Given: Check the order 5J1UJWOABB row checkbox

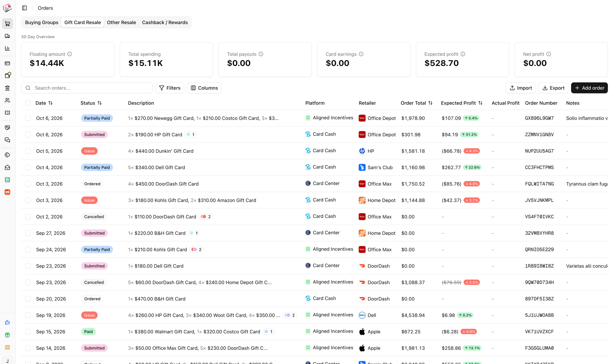Looking at the screenshot, I should pyautogui.click(x=28, y=315).
